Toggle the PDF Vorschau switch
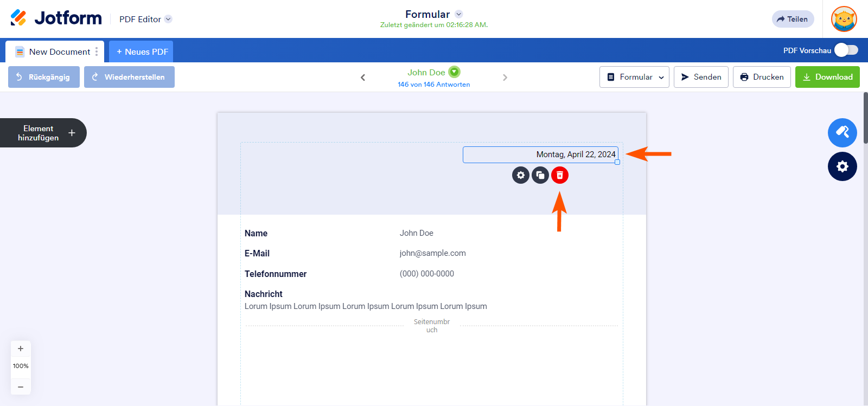 tap(846, 50)
